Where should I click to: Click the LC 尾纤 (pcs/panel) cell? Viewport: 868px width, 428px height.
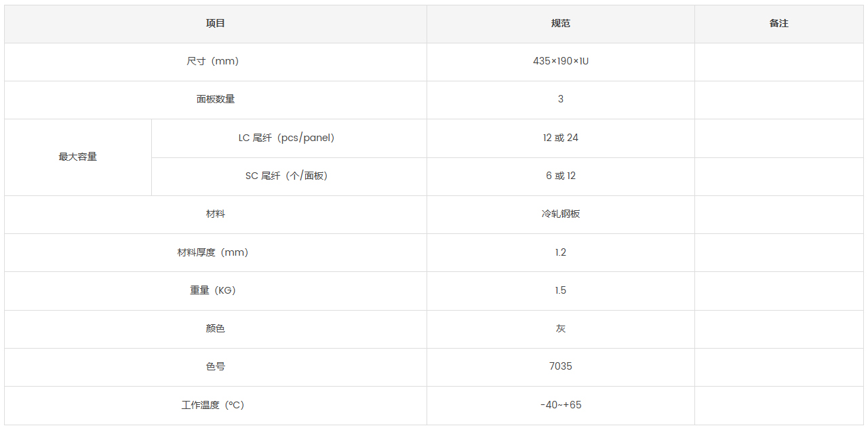290,138
